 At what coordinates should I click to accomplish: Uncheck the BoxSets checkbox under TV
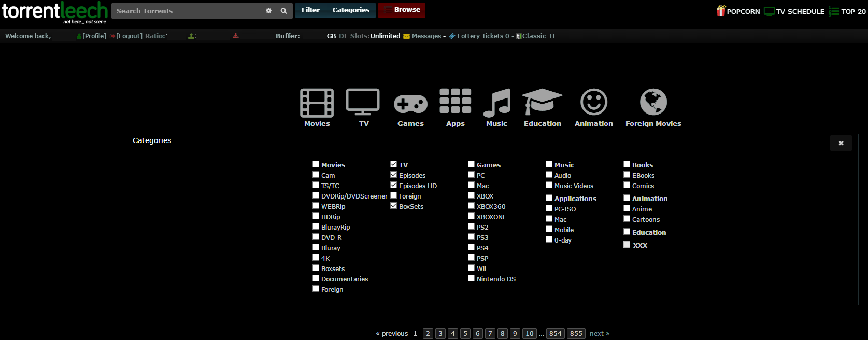click(393, 206)
